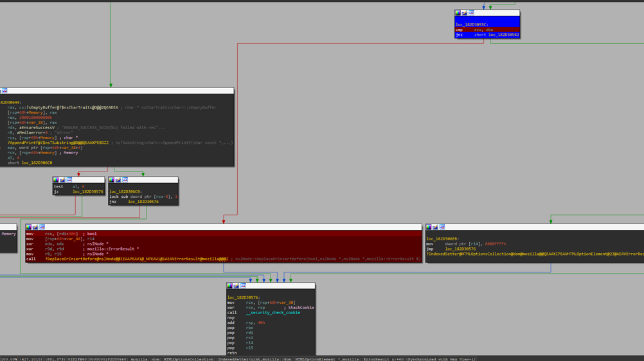Image resolution: width=644 pixels, height=361 pixels.
Task: Select 'add rsp, 40h' instruction
Action: 246,323
